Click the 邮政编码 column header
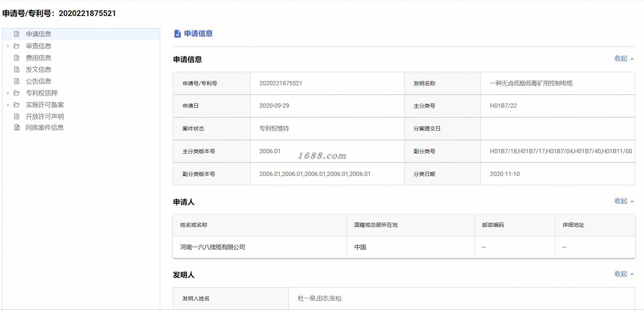644x310 pixels. (x=515, y=225)
